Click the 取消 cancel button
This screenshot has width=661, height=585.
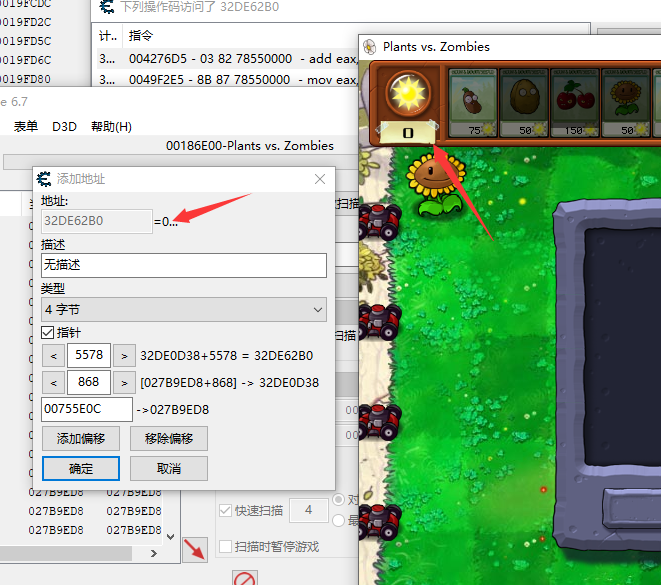pyautogui.click(x=169, y=468)
